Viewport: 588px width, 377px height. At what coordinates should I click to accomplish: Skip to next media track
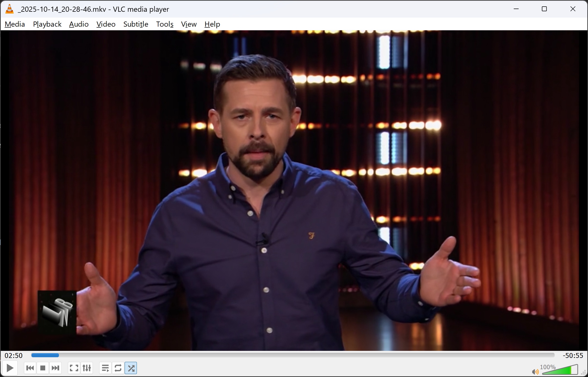click(x=55, y=368)
